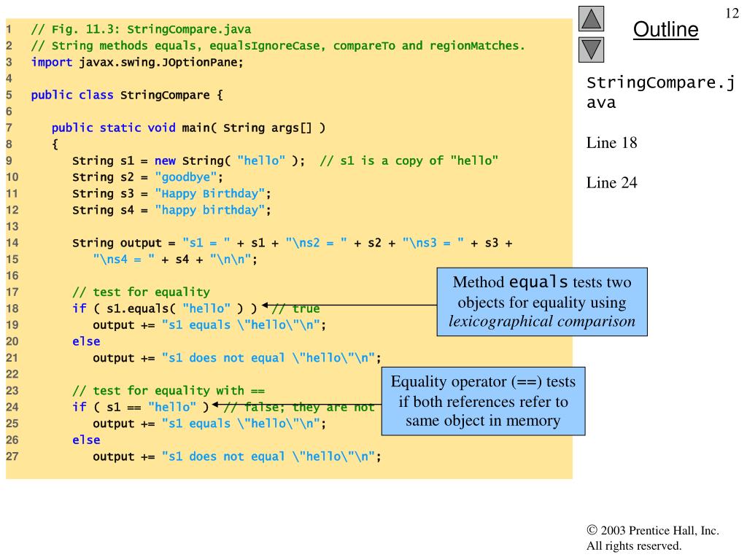Click the up arrow navigation button
The width and height of the screenshot is (747, 560).
pyautogui.click(x=591, y=18)
